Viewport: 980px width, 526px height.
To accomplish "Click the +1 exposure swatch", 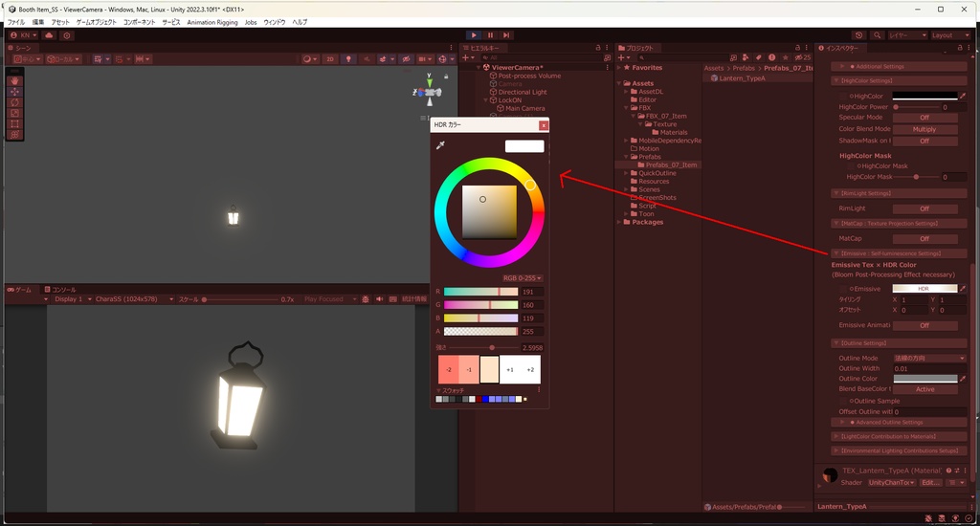I will pos(510,370).
